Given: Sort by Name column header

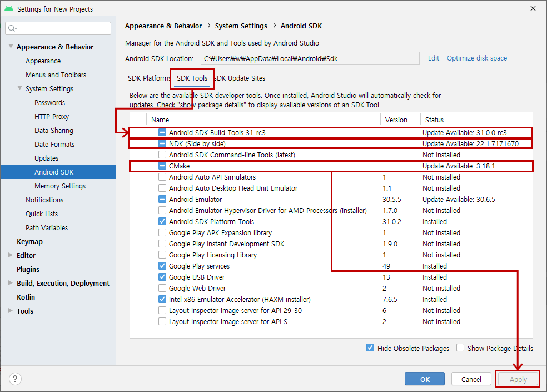Looking at the screenshot, I should [x=263, y=120].
